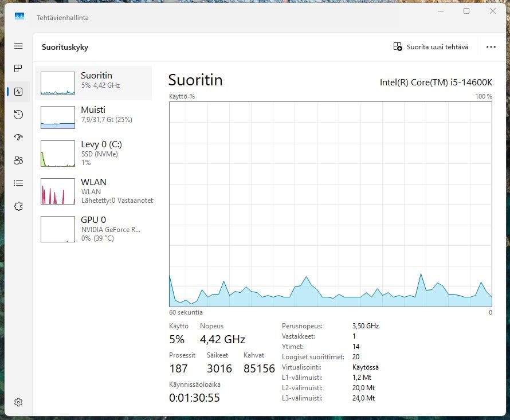Show the Levy 0 (C:) disk graph

[94, 153]
